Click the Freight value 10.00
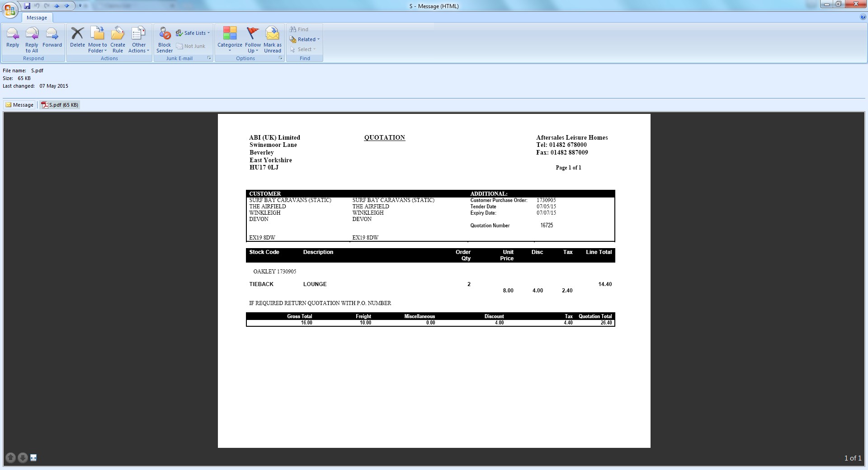Image resolution: width=868 pixels, height=470 pixels. point(365,323)
